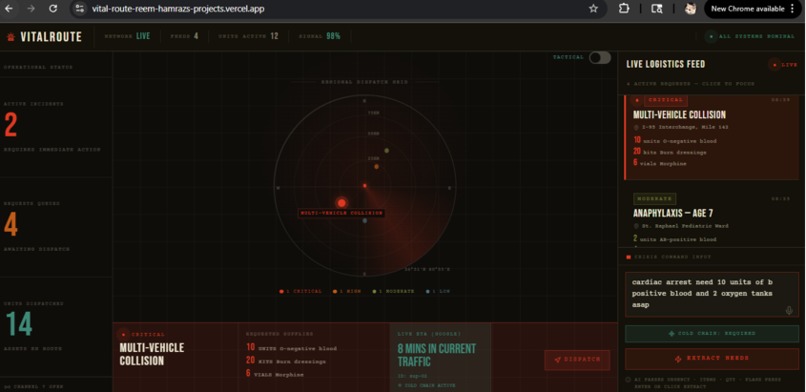The width and height of the screenshot is (806, 392).
Task: Select the blue-gray low-priority marker on radar
Action: pyautogui.click(x=364, y=221)
